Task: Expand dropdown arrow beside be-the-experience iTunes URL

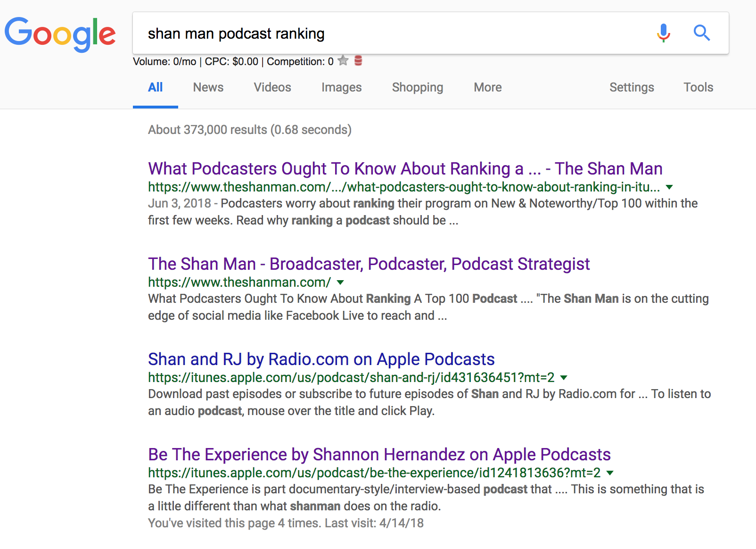Action: (610, 473)
